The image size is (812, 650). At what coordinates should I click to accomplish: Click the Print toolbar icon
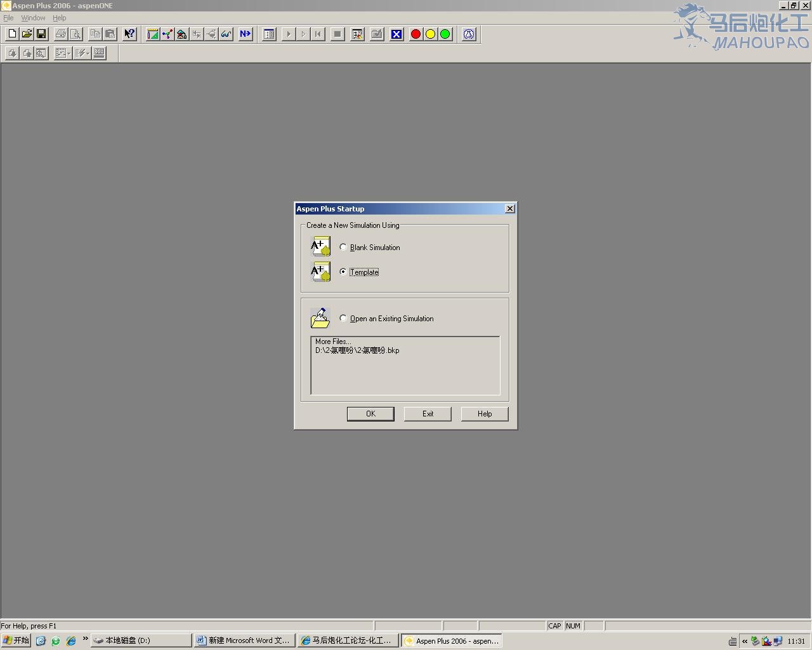pos(61,34)
